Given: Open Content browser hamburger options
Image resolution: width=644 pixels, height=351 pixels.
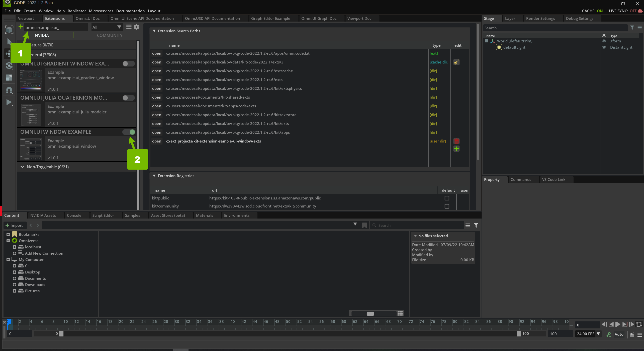Looking at the screenshot, I should pos(468,225).
